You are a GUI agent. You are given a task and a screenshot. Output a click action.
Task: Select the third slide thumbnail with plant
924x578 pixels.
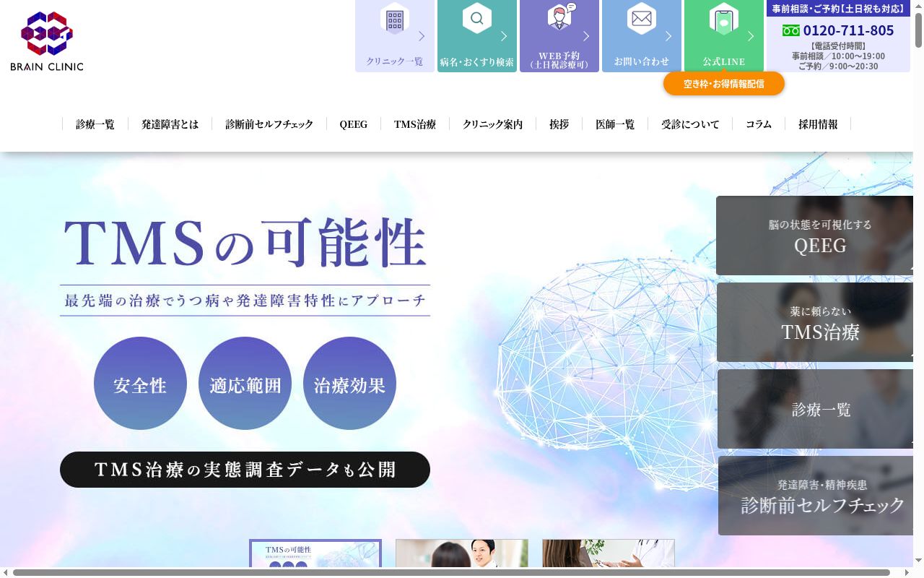click(x=609, y=553)
